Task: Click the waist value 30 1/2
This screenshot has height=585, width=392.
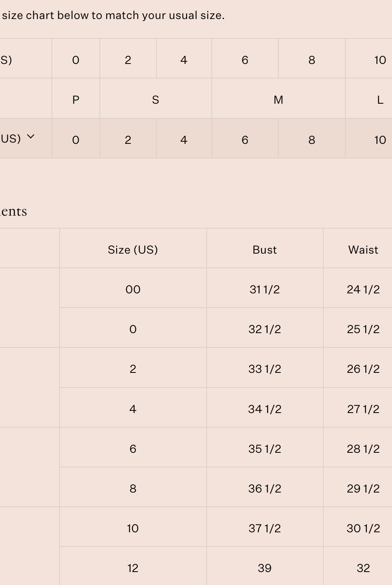Action: click(x=363, y=528)
